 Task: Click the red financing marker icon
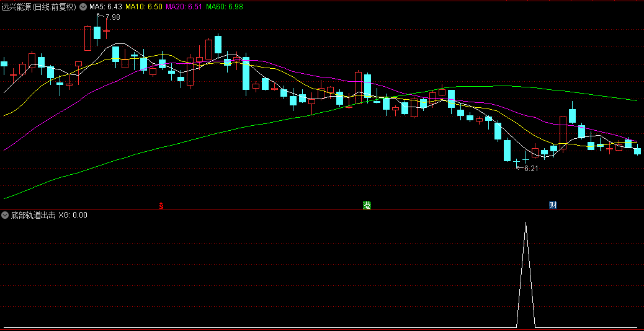coord(161,206)
